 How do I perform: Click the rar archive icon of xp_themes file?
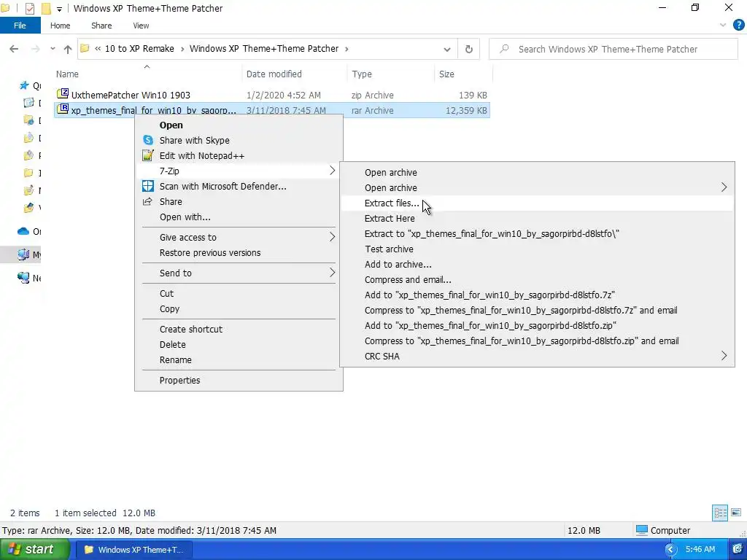63,109
